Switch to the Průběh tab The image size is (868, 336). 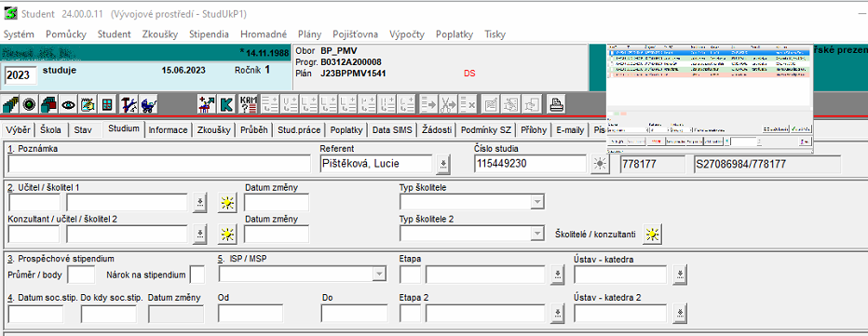pos(254,130)
